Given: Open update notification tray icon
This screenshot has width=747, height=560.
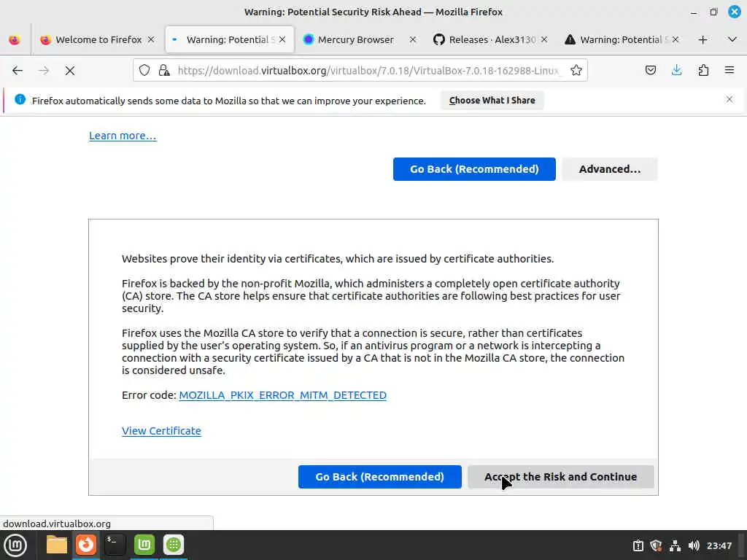Looking at the screenshot, I should click(x=638, y=545).
